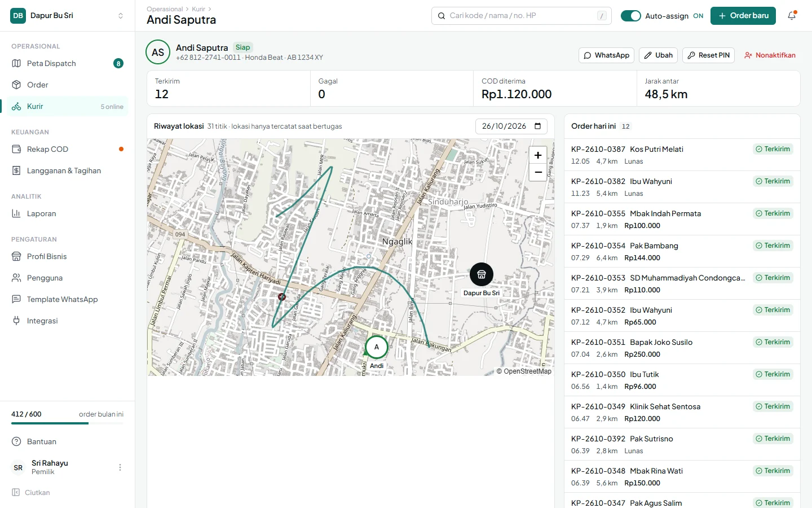Open order KP-2610-0348 Mbak Rina Wati

(682, 476)
